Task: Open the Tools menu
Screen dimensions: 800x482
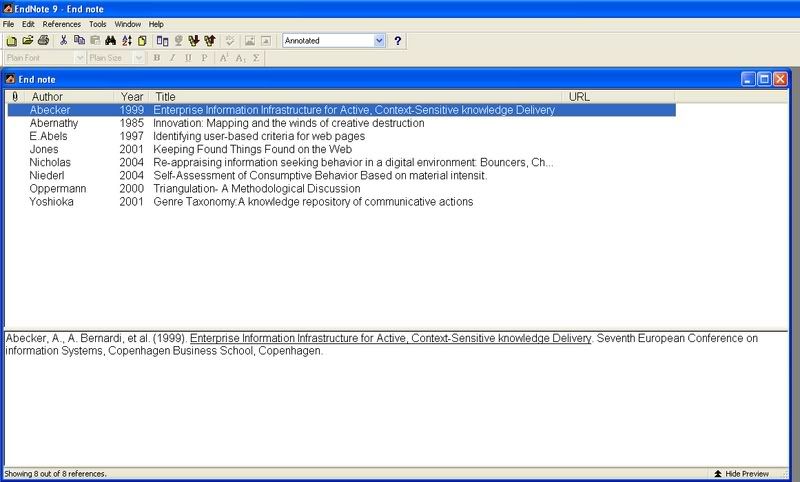Action: click(97, 23)
